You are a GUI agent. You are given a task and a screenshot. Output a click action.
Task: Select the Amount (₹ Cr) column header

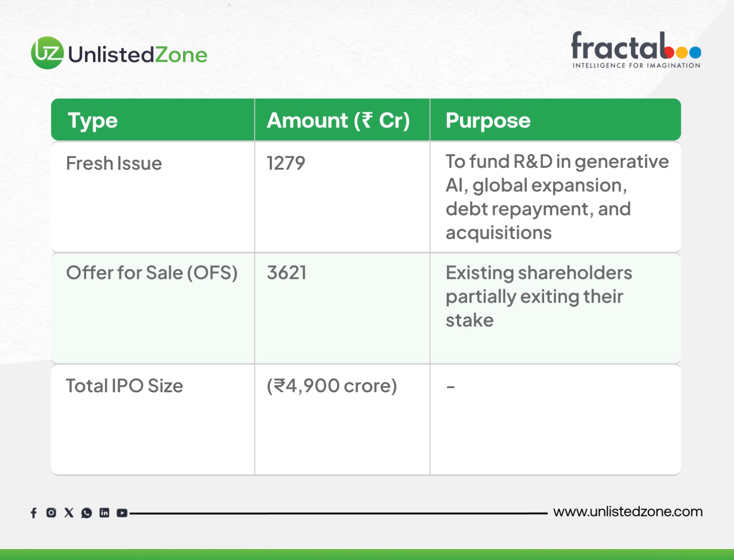pos(338,121)
